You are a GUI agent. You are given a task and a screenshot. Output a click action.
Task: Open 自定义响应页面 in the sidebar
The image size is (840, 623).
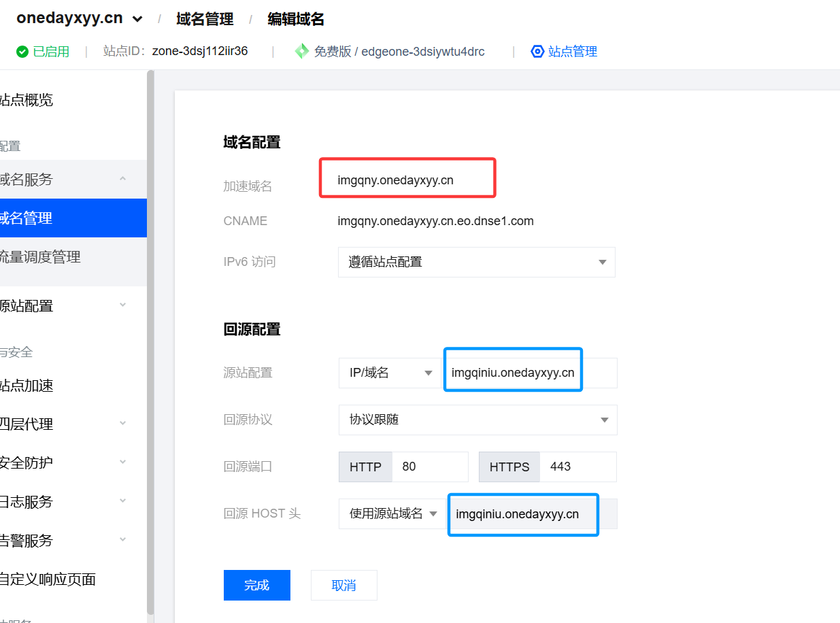click(48, 579)
